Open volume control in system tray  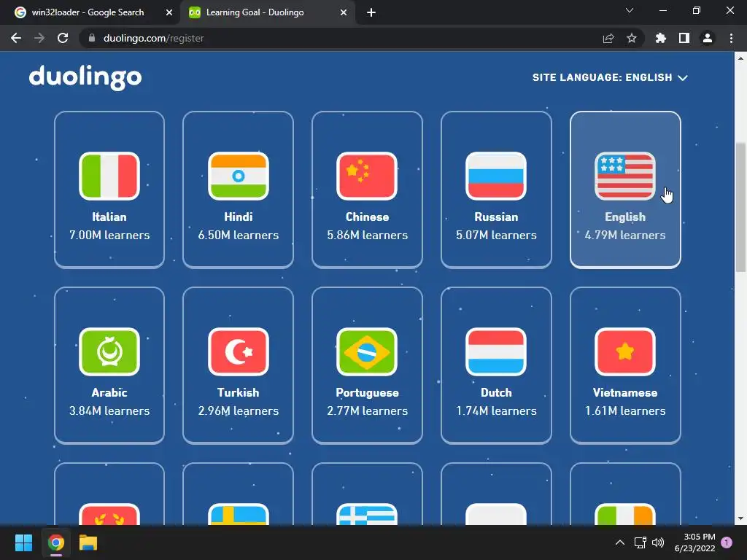click(x=658, y=542)
